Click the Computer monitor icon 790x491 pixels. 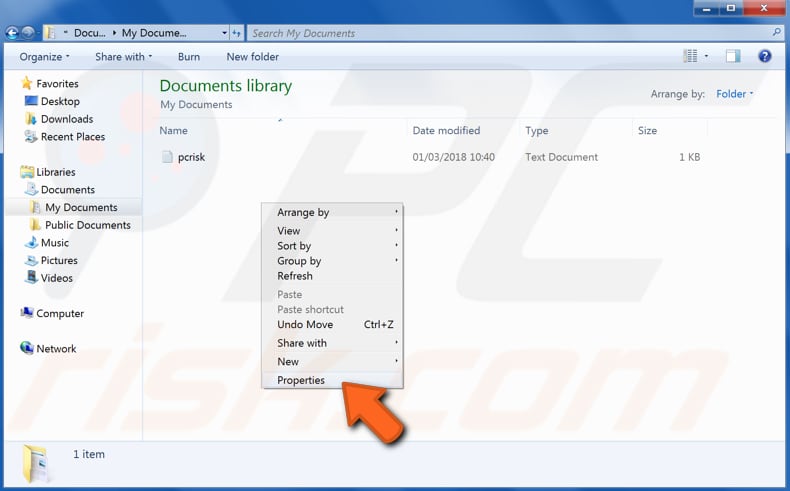coord(27,312)
